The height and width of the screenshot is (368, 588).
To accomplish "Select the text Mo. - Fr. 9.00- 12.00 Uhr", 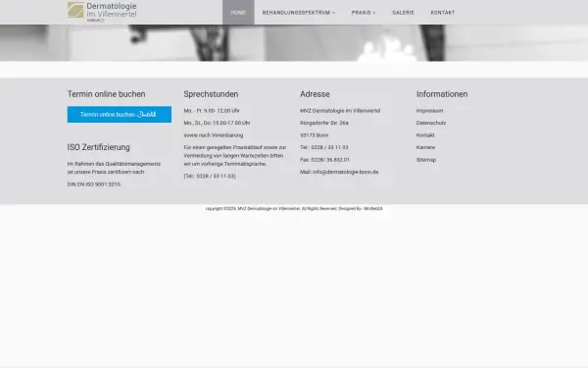I will pyautogui.click(x=212, y=111).
